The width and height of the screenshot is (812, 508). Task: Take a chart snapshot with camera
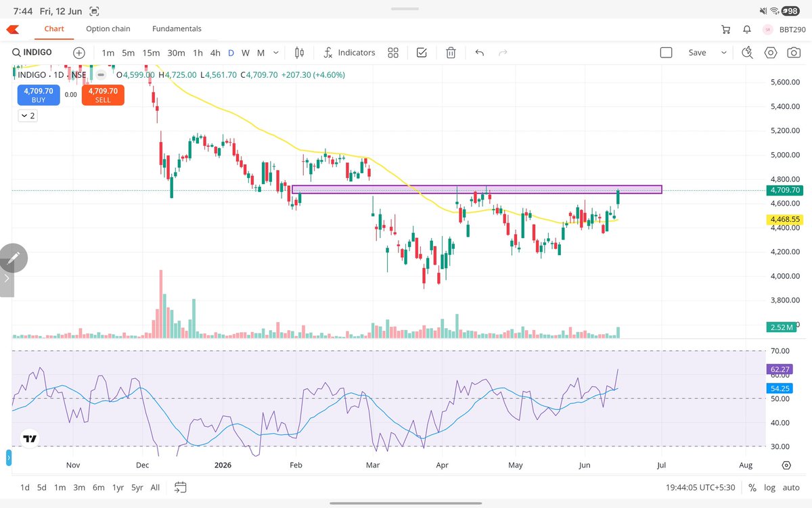(x=792, y=52)
